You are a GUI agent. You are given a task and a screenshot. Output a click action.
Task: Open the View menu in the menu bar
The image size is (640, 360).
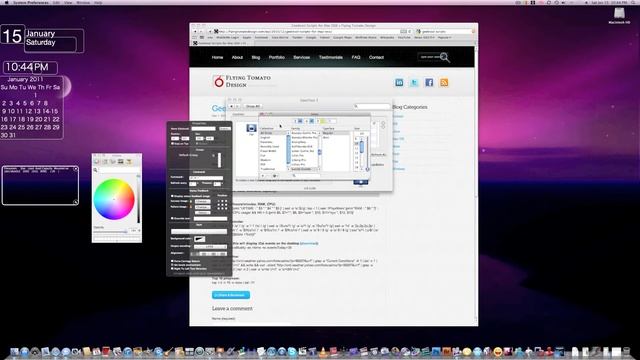(68, 2)
